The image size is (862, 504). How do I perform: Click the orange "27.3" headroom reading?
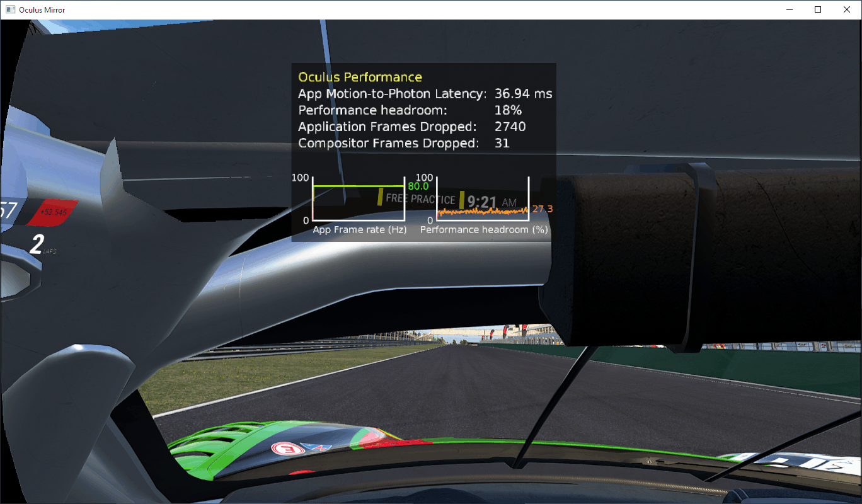543,209
